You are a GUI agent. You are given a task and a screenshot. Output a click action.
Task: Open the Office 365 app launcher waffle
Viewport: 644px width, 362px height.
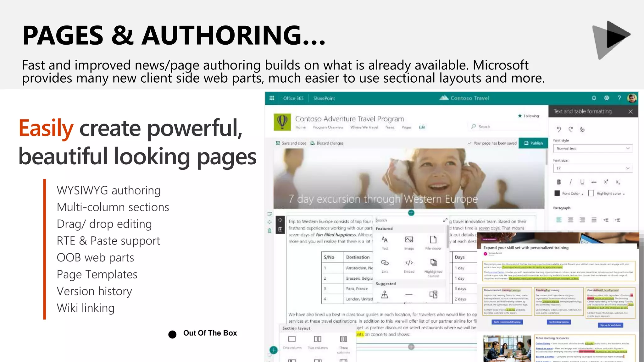272,98
